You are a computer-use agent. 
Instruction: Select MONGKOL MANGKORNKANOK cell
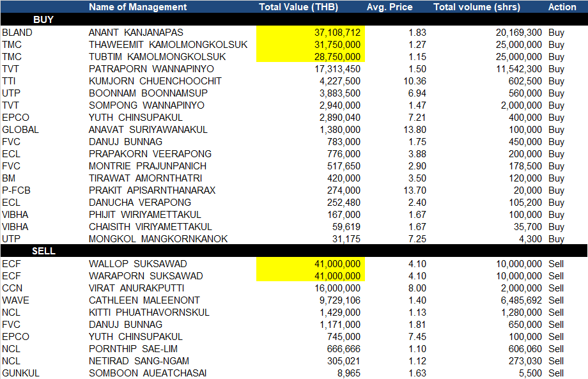tap(159, 239)
